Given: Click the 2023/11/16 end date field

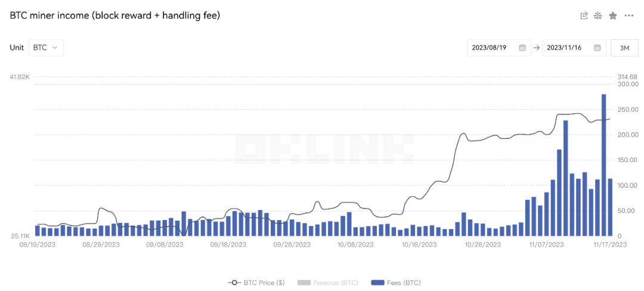Looking at the screenshot, I should [x=574, y=48].
